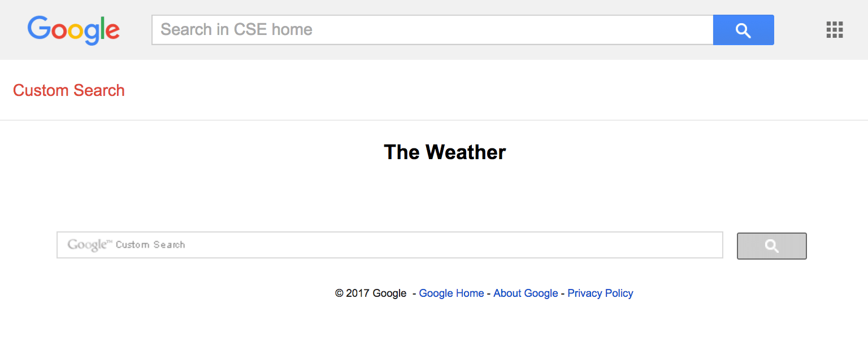Click the lowercase g in Google logo

[90, 33]
